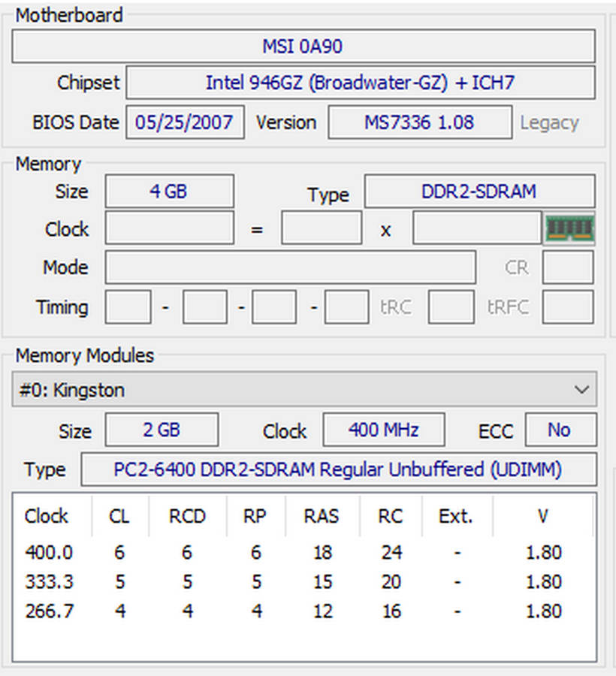Click the module Clock 400 MHz field
The width and height of the screenshot is (616, 676).
pos(383,430)
